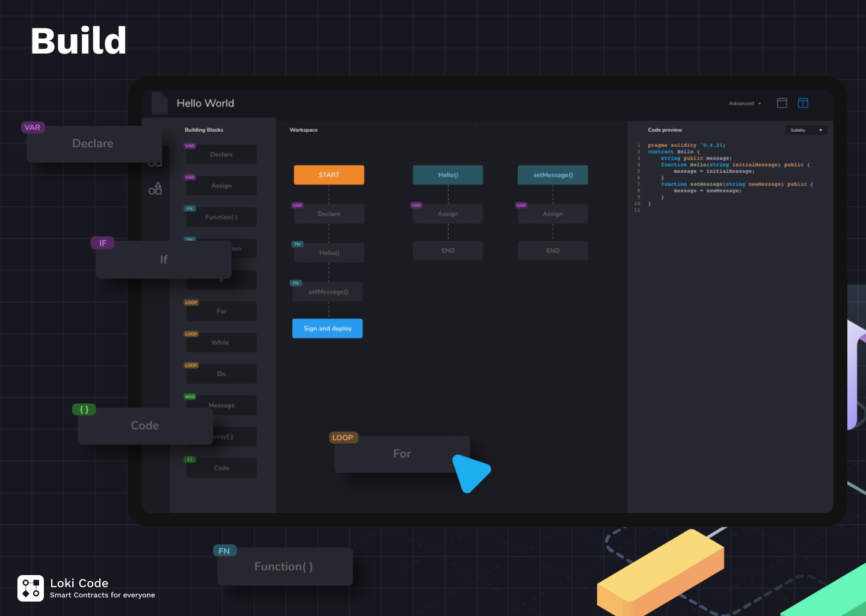Click the Hello() block under START

coord(329,253)
